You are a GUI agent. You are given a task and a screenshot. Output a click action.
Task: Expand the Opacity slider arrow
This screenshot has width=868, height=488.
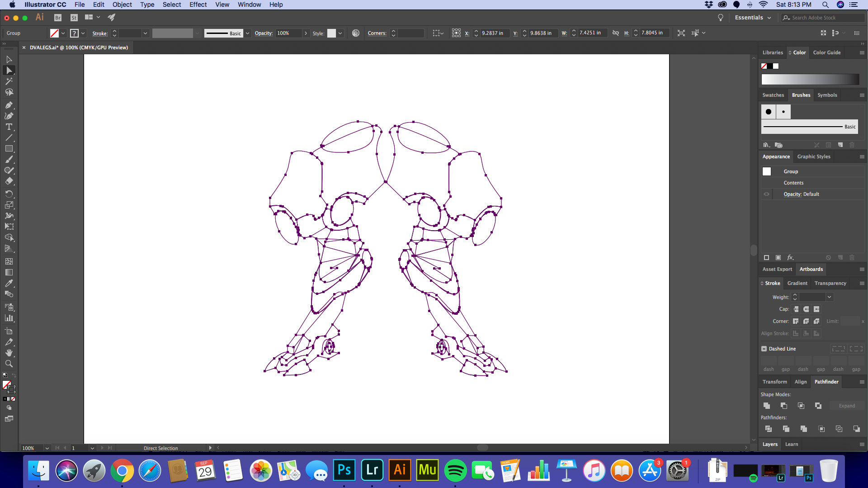[x=306, y=33]
